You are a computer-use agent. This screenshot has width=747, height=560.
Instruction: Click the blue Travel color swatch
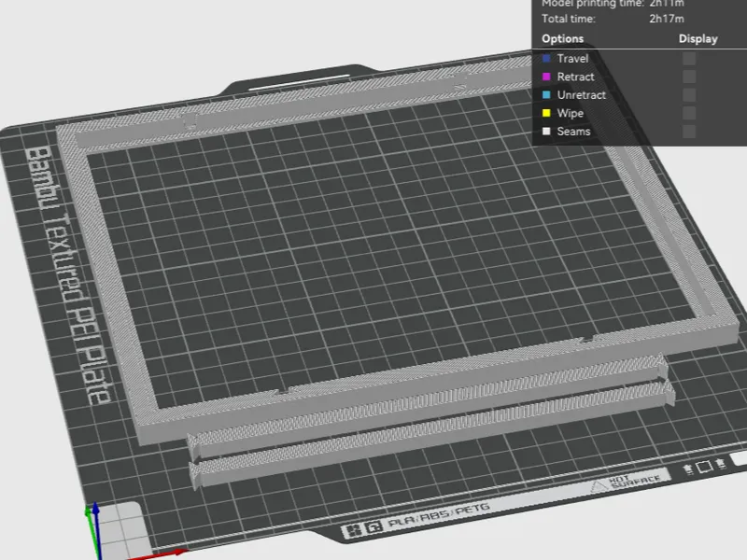tap(546, 59)
